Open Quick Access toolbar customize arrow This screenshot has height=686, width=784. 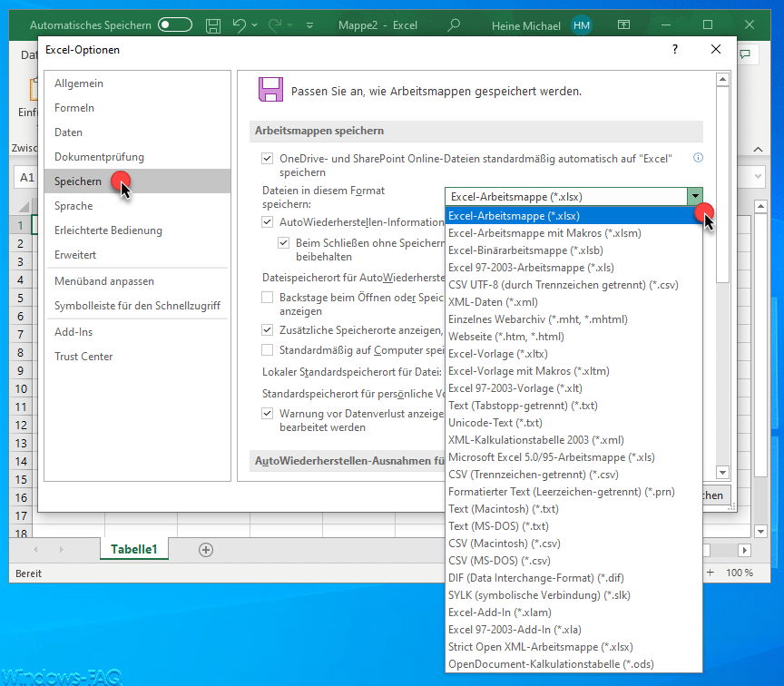coord(309,25)
